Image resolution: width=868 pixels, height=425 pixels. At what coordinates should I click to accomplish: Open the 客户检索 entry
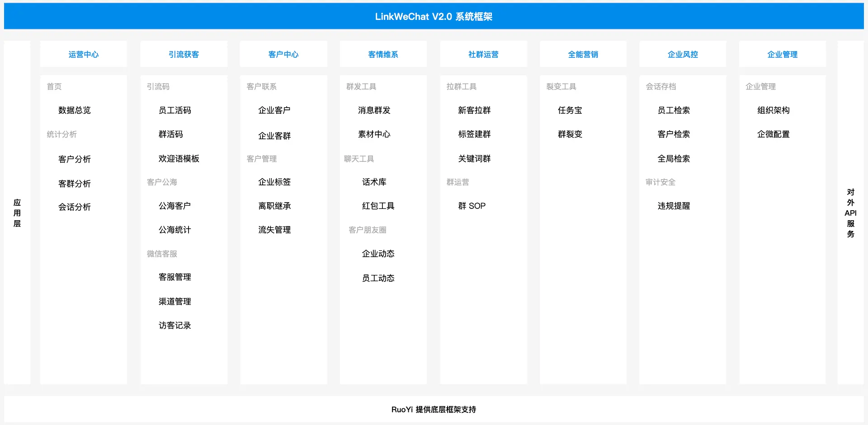pos(674,134)
